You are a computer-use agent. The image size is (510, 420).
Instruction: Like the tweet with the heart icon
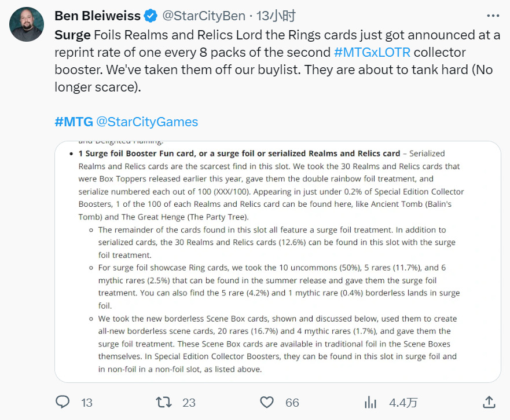[x=266, y=402]
